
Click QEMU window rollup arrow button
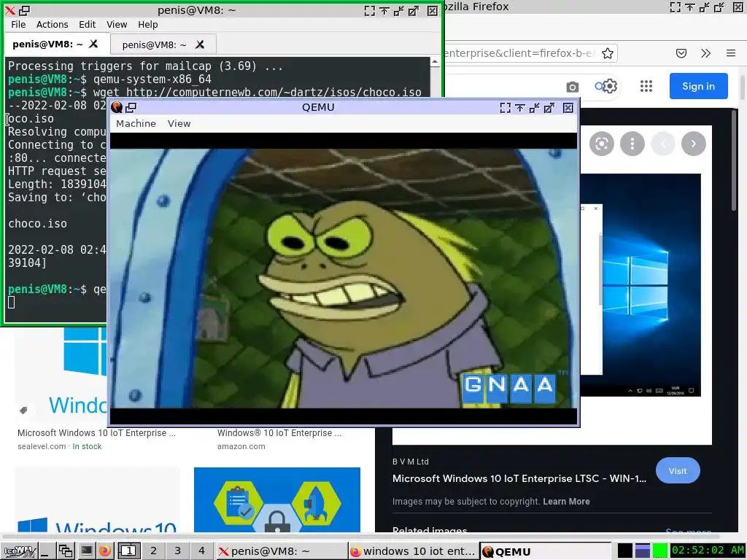pos(535,108)
